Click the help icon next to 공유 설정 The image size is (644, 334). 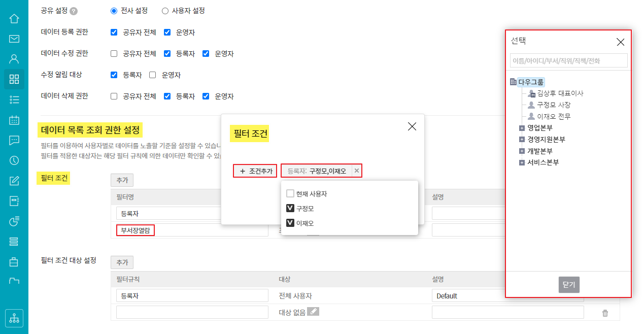(x=74, y=11)
